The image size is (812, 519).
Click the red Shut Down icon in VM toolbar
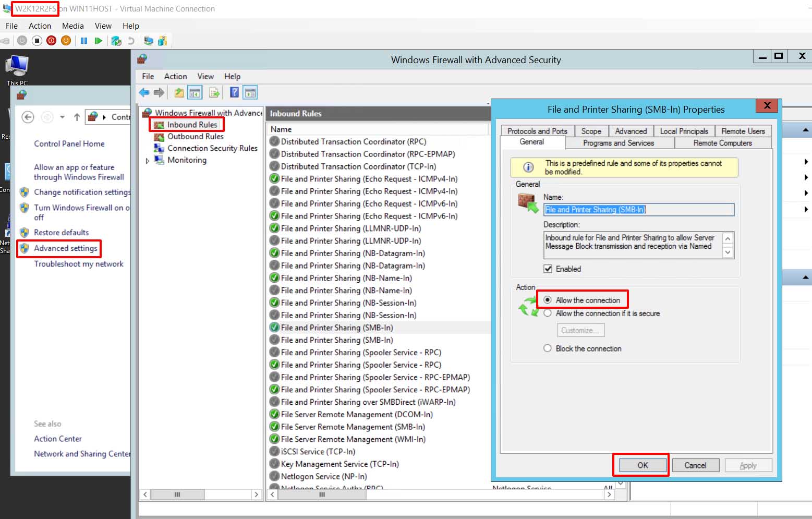51,41
